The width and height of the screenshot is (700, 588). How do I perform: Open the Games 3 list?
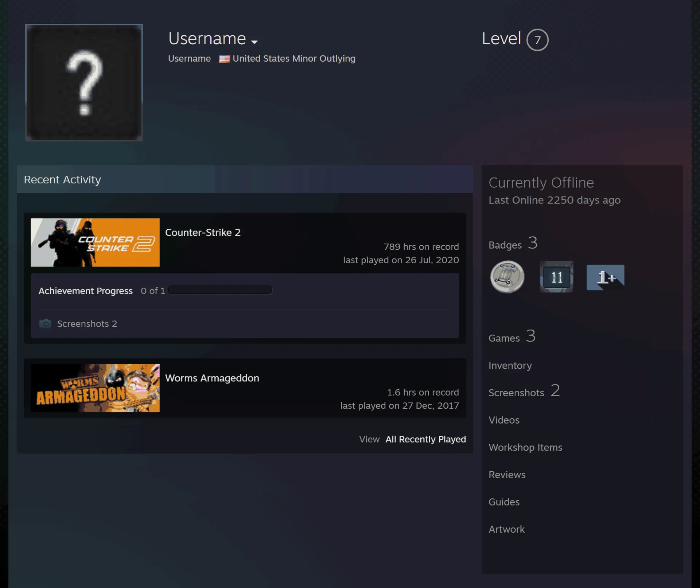click(512, 336)
